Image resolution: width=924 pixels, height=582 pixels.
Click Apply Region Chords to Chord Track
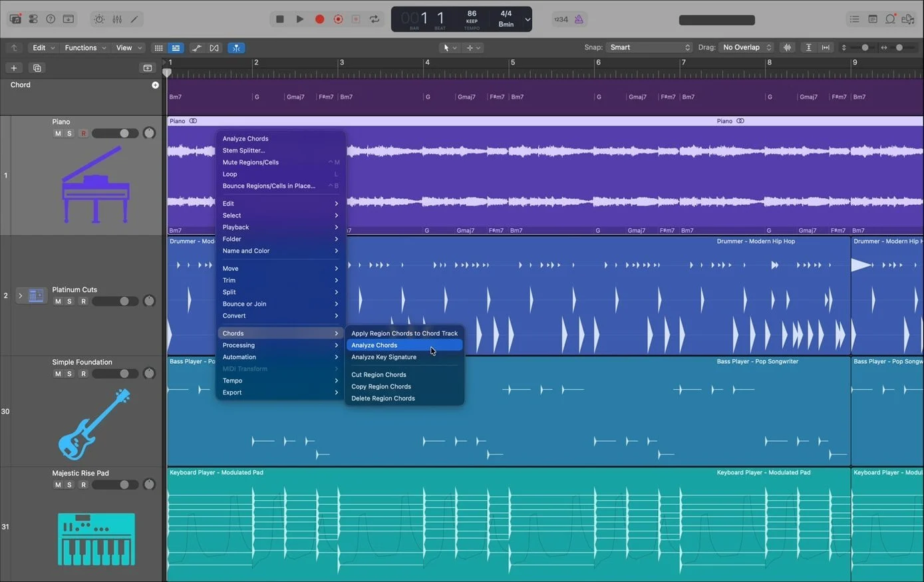tap(404, 333)
